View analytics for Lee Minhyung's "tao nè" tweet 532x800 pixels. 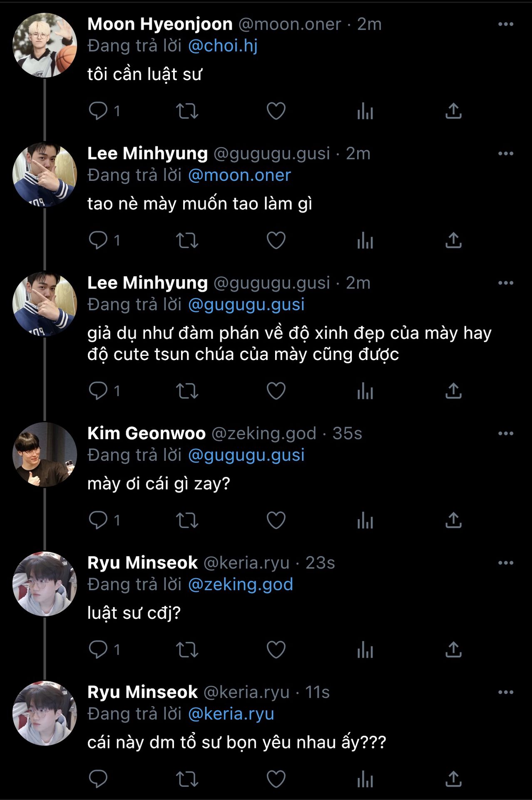click(x=365, y=240)
